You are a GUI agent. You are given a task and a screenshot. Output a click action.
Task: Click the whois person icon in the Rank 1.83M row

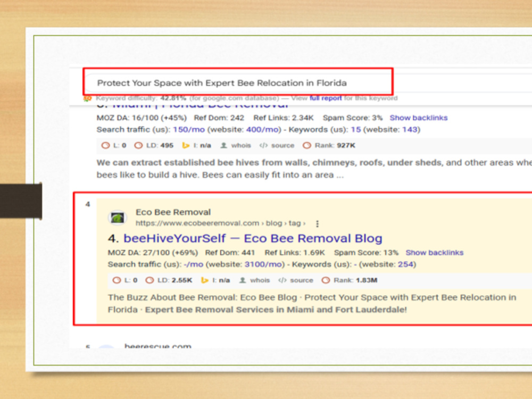coord(243,280)
